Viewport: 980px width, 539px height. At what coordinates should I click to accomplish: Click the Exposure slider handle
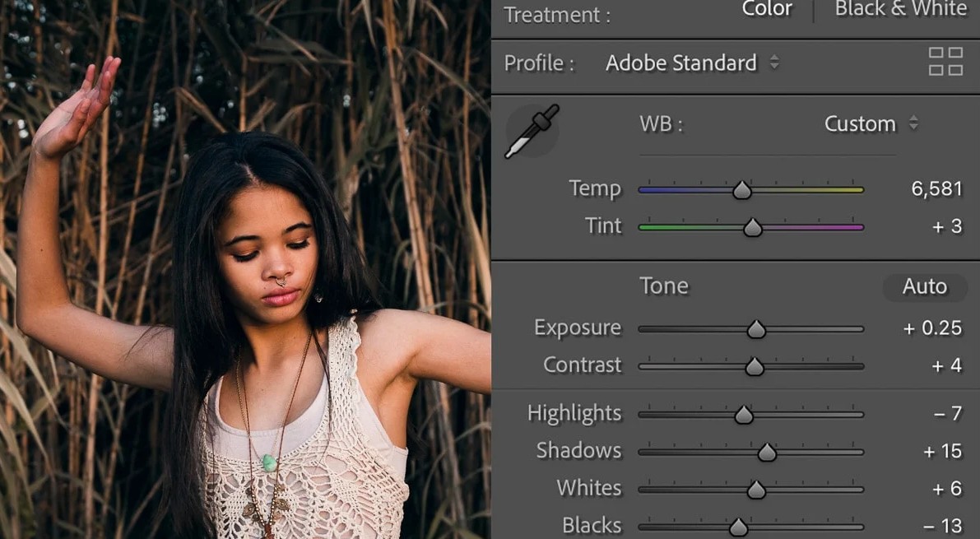click(x=756, y=330)
